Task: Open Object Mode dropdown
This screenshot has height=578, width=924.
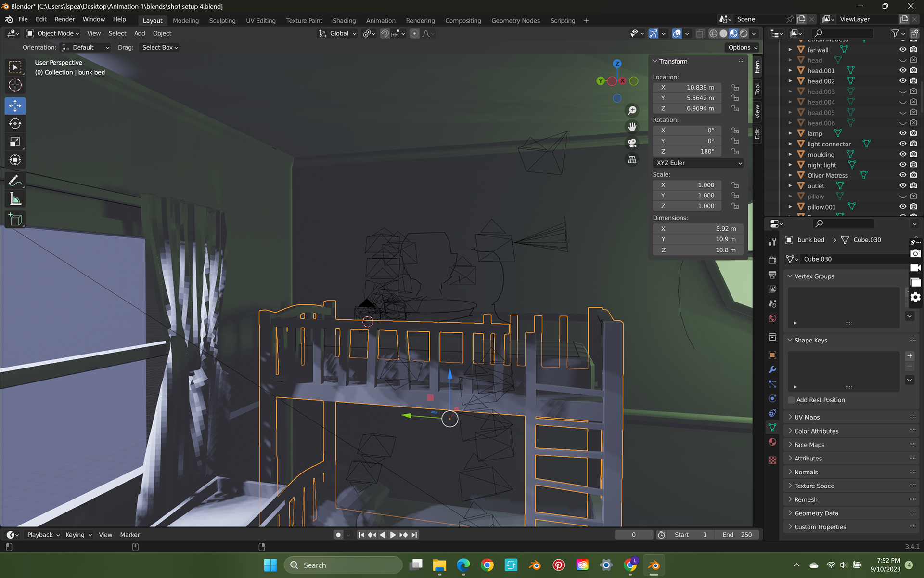Action: 53,33
